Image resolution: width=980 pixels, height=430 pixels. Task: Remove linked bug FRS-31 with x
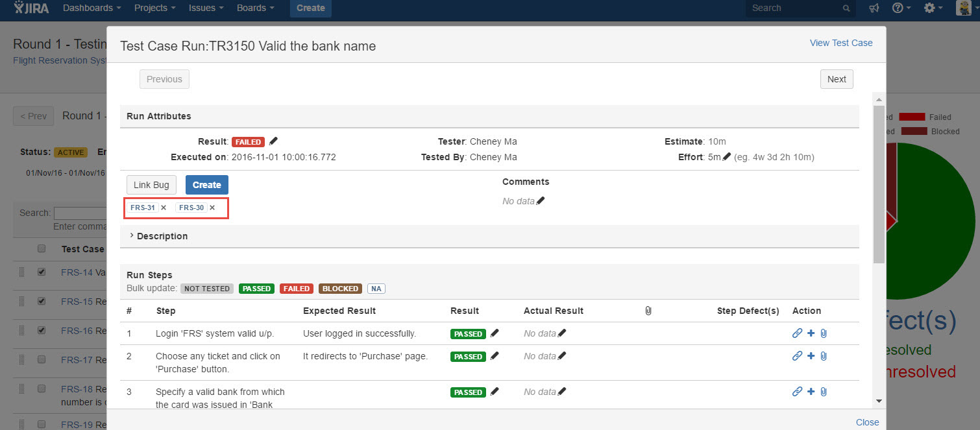coord(164,208)
